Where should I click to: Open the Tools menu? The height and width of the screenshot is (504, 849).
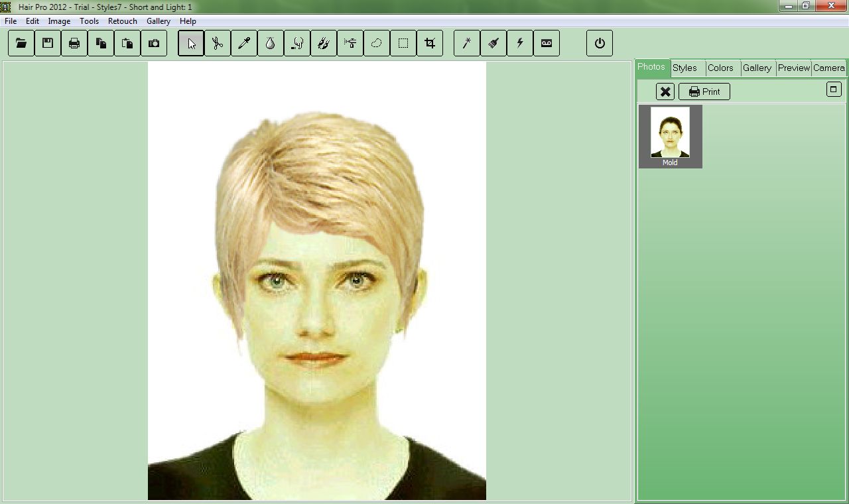[x=89, y=21]
